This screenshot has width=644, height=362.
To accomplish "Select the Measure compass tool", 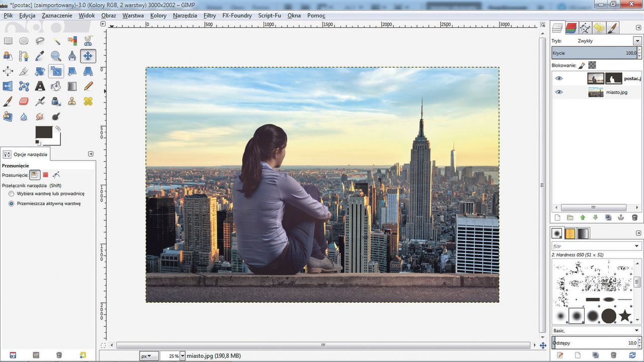I will tap(72, 56).
